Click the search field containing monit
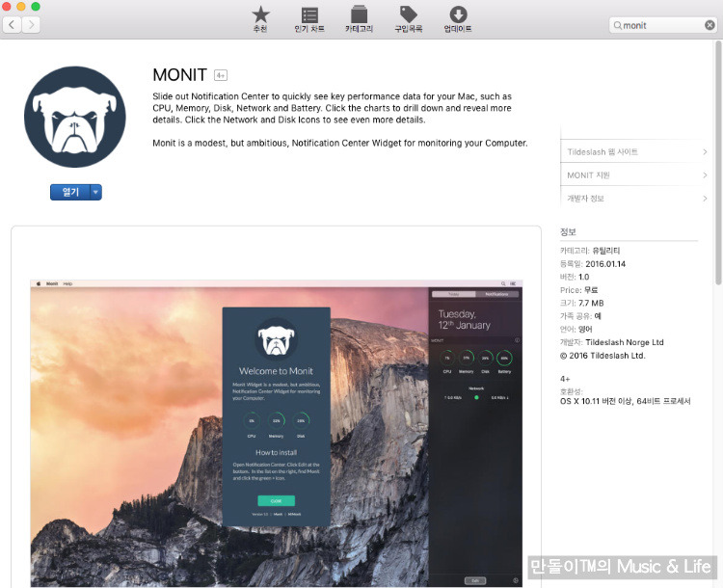This screenshot has width=723, height=588. tap(662, 25)
